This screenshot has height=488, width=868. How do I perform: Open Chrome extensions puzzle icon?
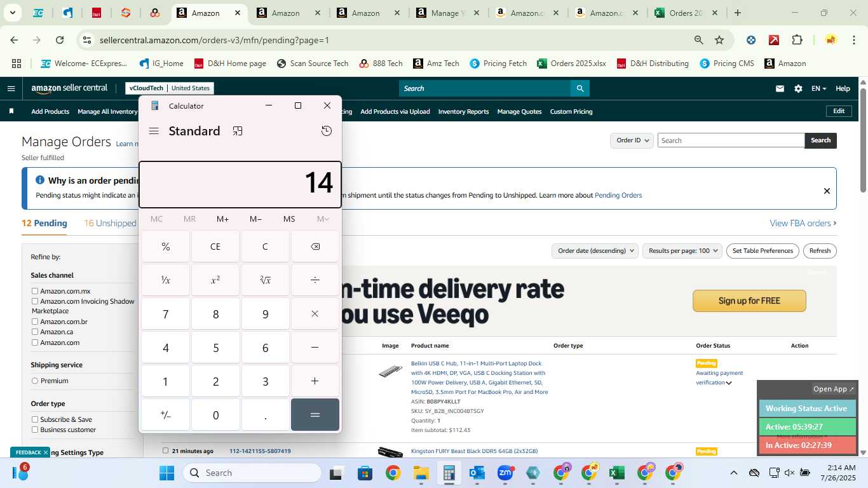[797, 40]
